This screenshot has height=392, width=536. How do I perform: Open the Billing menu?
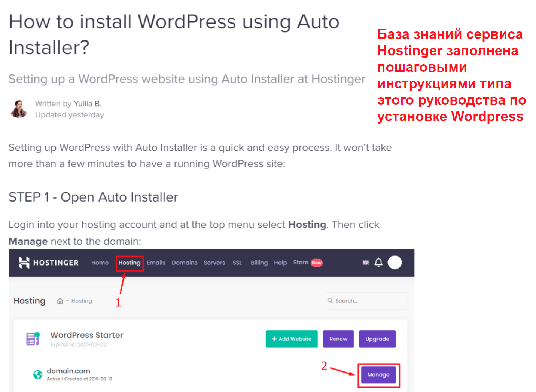[259, 263]
